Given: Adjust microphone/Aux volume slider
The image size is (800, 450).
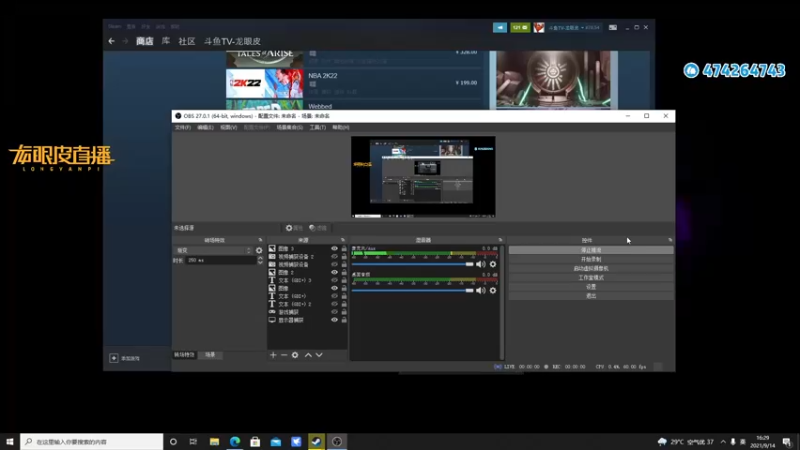Looking at the screenshot, I should coord(412,264).
